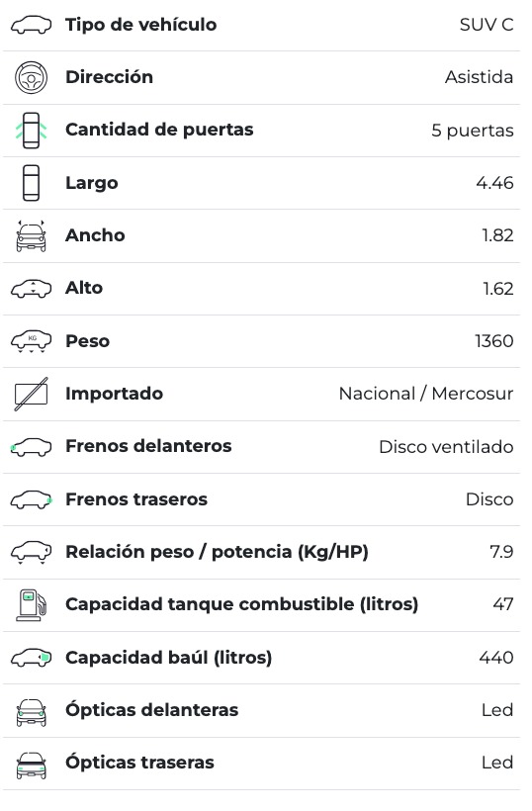Click the steering wheel icon for Dirección
Viewport: 532px width, 811px height.
[x=31, y=77]
